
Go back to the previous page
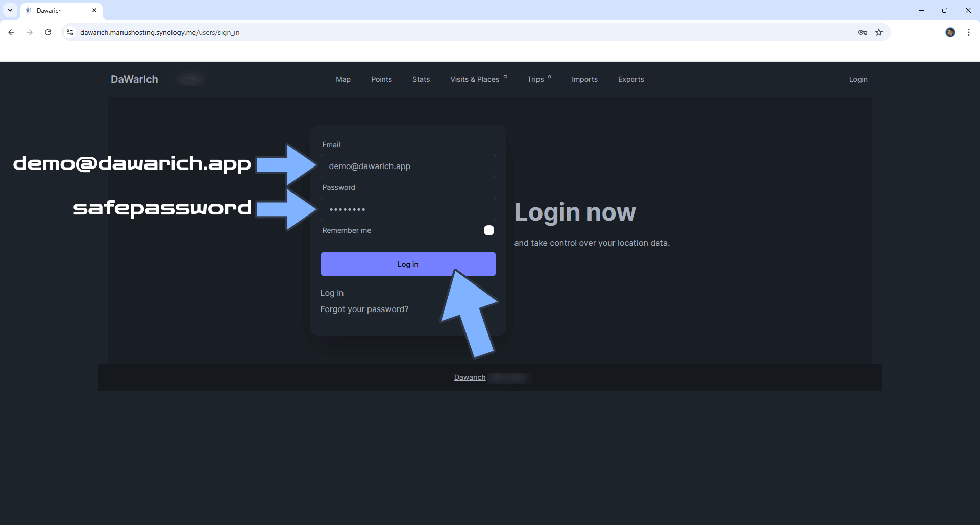click(11, 32)
